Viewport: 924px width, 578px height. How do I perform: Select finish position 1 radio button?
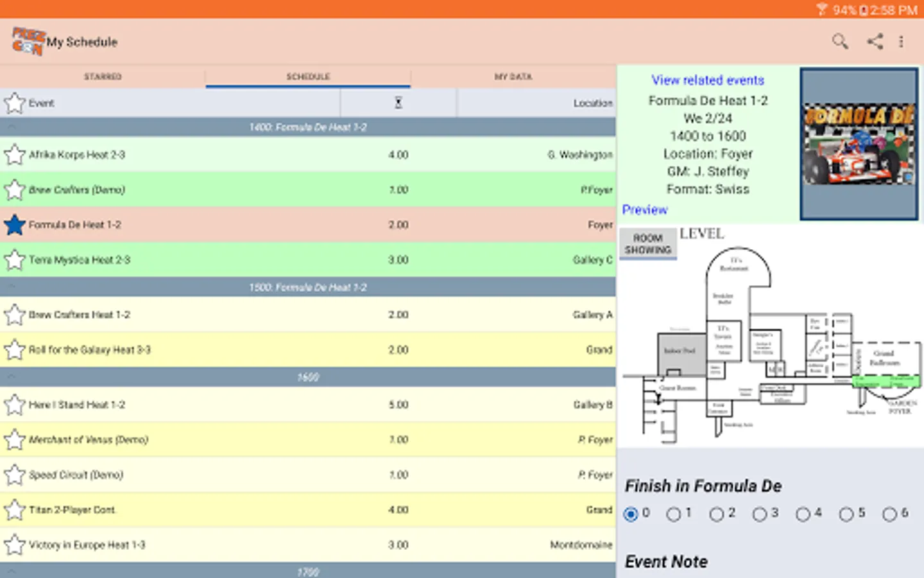point(674,514)
